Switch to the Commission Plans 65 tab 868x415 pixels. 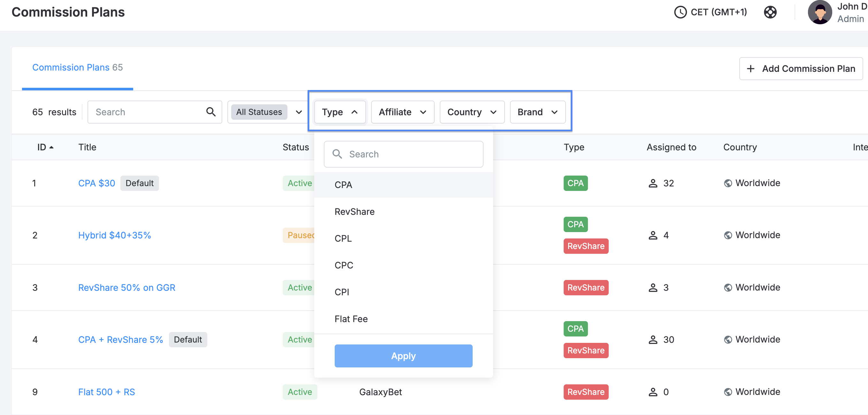(x=78, y=67)
